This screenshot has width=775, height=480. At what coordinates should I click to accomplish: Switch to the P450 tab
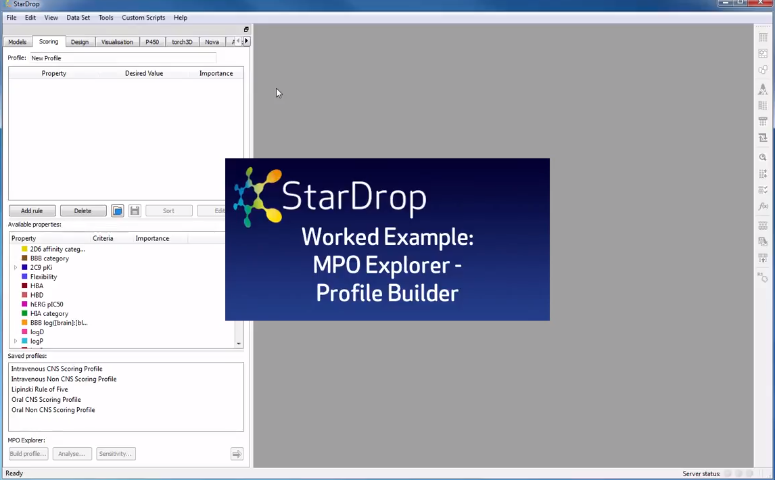152,42
